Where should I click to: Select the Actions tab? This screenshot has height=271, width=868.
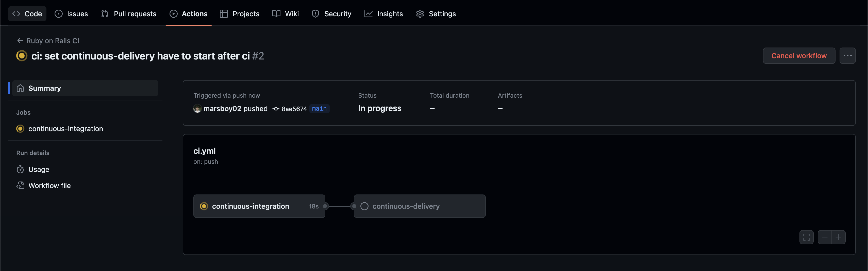188,13
